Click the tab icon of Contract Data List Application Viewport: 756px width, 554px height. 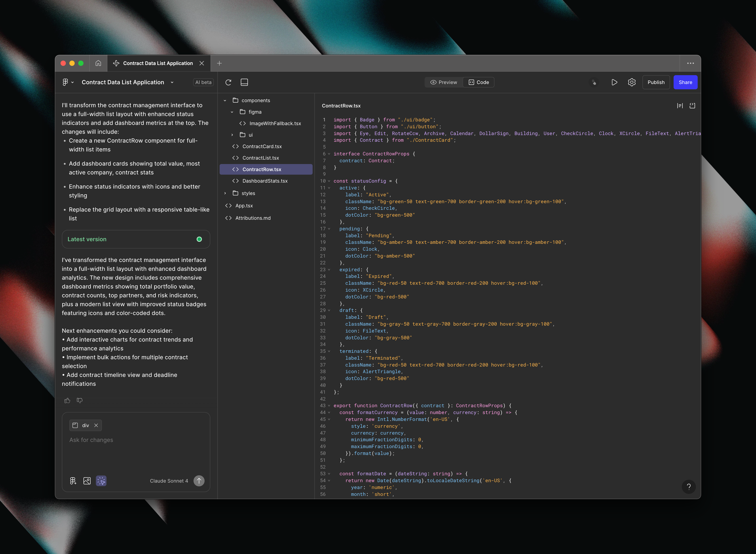click(116, 63)
